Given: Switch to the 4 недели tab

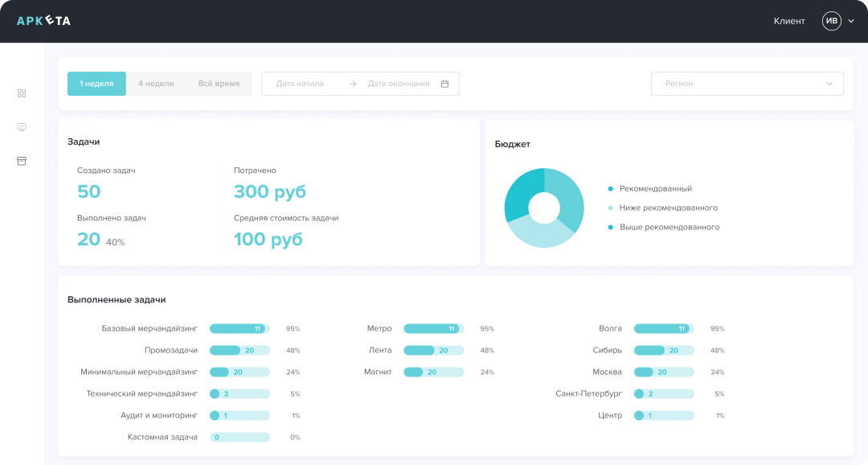Looking at the screenshot, I should pos(156,84).
